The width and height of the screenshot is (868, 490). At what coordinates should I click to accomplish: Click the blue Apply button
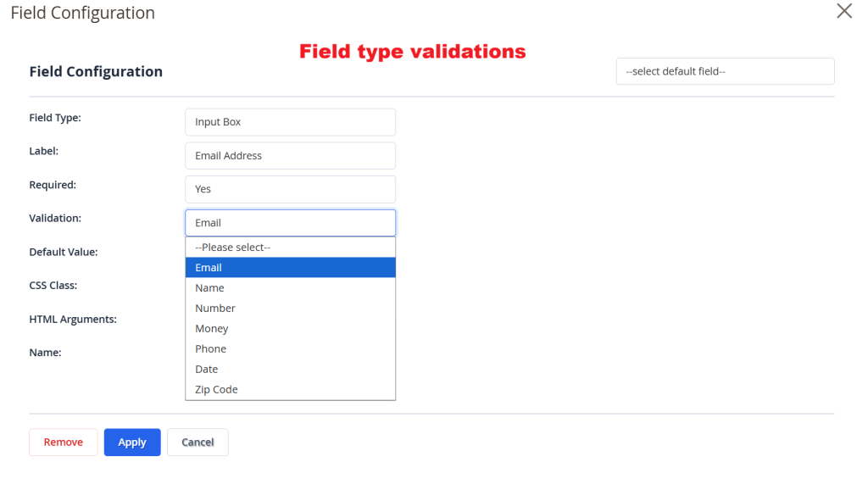click(132, 443)
